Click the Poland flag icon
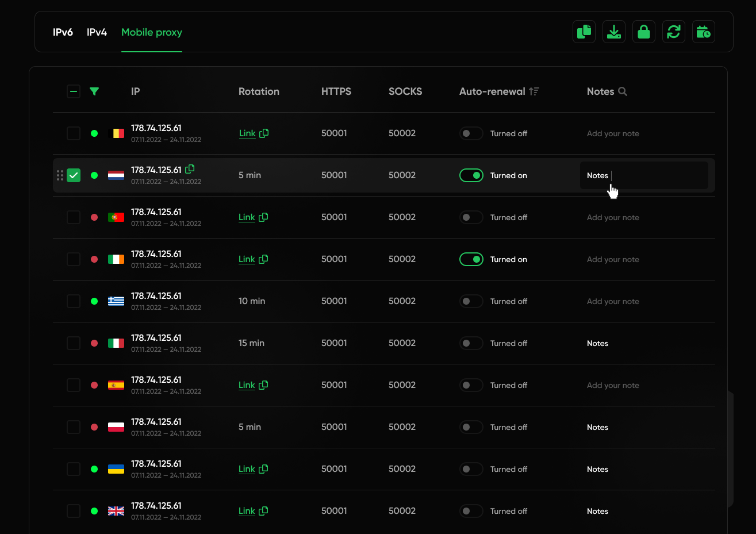The width and height of the screenshot is (756, 534). (x=116, y=427)
